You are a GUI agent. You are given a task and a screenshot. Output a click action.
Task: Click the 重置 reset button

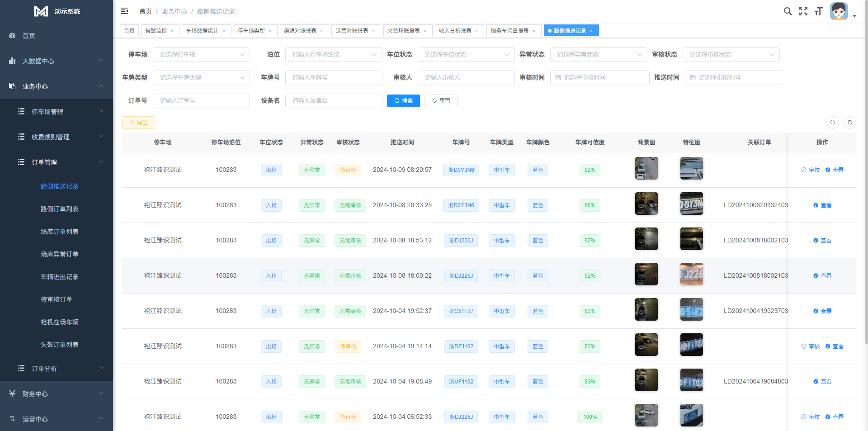tap(441, 101)
